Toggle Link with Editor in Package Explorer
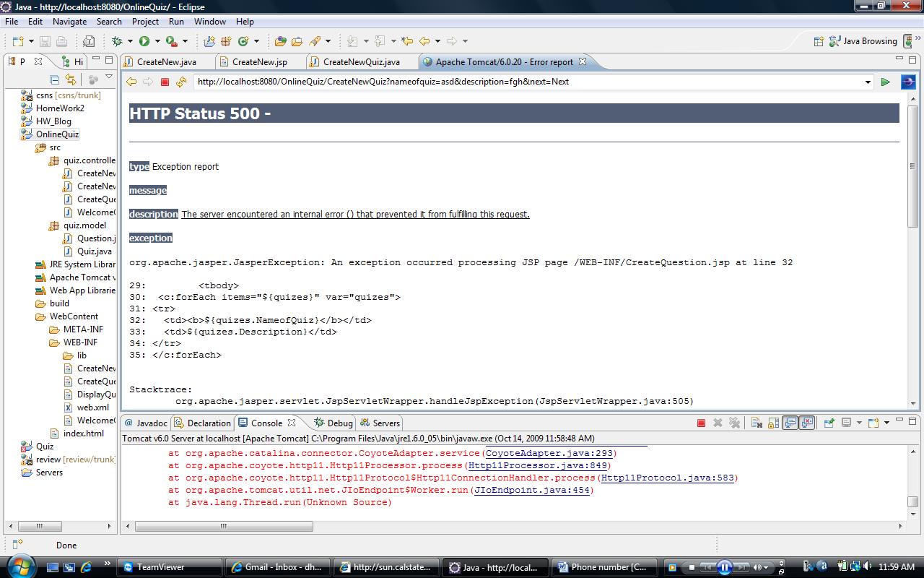Image resolution: width=924 pixels, height=578 pixels. [71, 79]
